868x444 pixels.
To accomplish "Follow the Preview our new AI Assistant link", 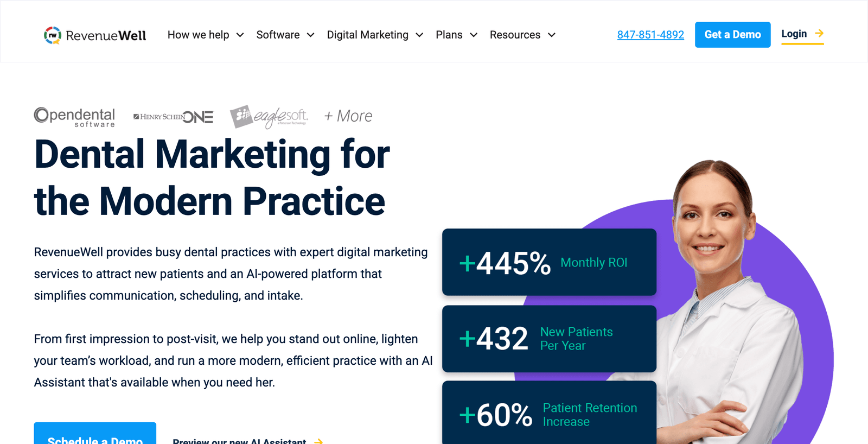I will 239,441.
